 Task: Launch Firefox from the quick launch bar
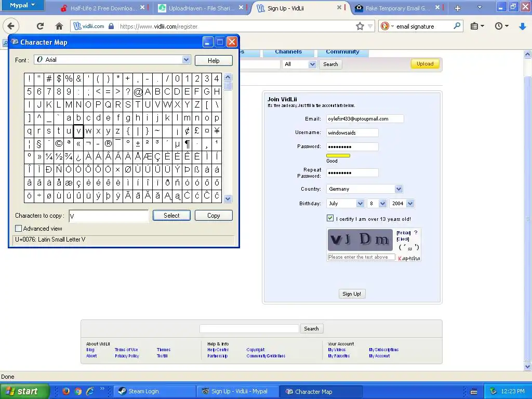click(66, 391)
